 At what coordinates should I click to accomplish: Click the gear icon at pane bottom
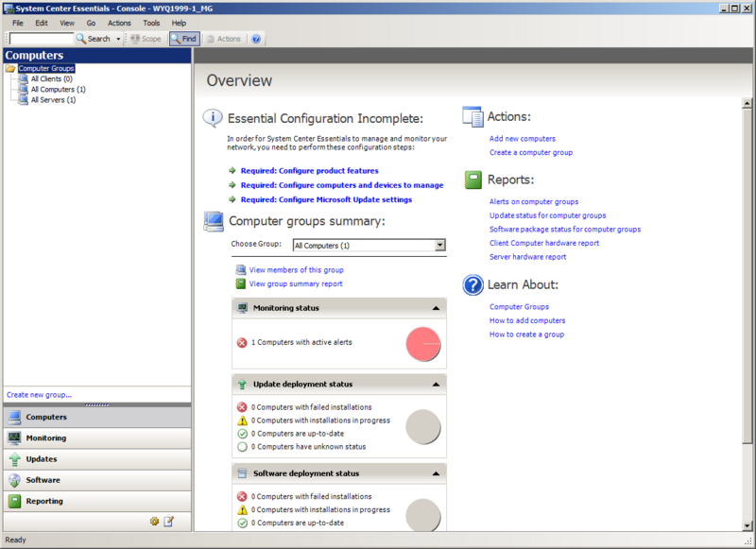pos(155,521)
